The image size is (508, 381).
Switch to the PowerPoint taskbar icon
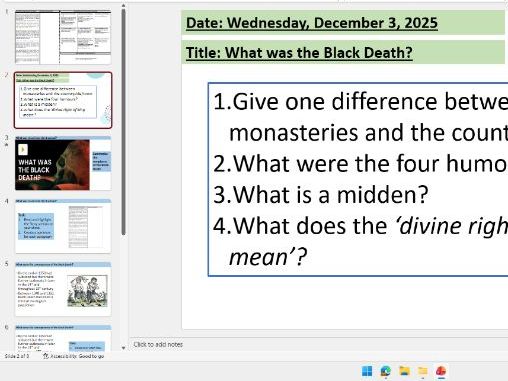point(441,371)
